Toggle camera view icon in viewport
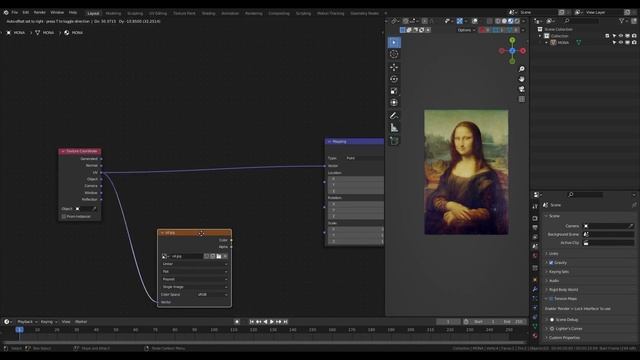The image size is (640, 360). tap(522, 89)
